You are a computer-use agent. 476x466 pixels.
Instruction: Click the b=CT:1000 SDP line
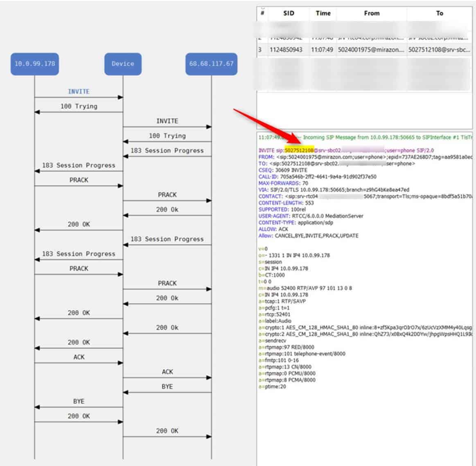(271, 275)
